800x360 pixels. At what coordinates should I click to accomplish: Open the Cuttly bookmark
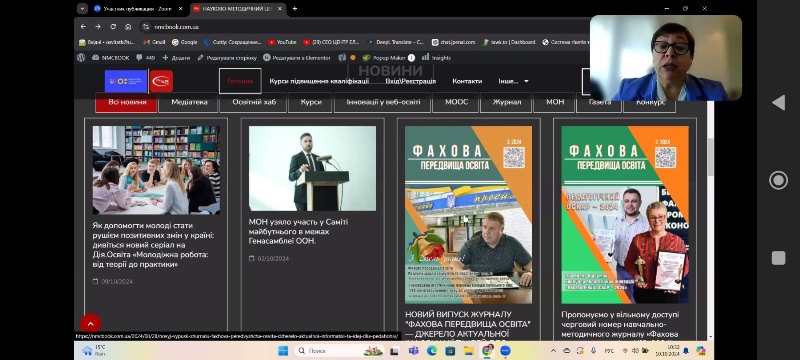(x=233, y=42)
